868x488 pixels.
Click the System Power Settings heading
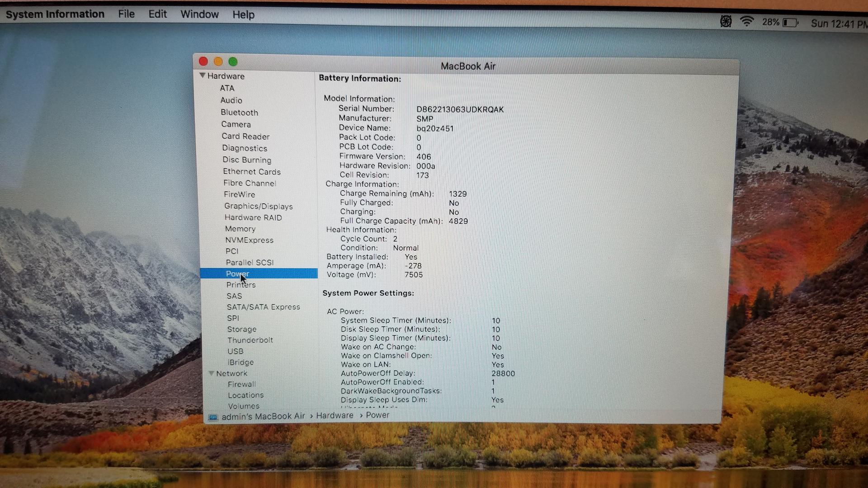click(x=368, y=293)
